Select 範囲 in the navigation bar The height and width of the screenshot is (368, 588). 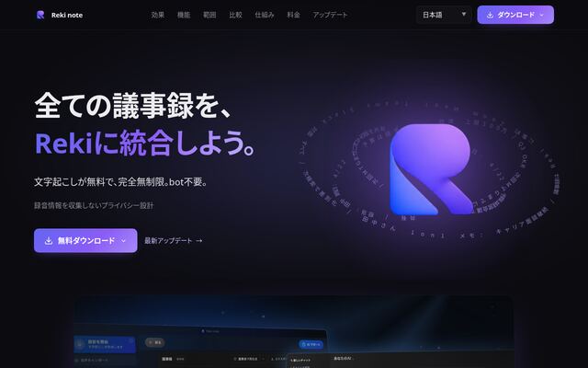point(209,15)
